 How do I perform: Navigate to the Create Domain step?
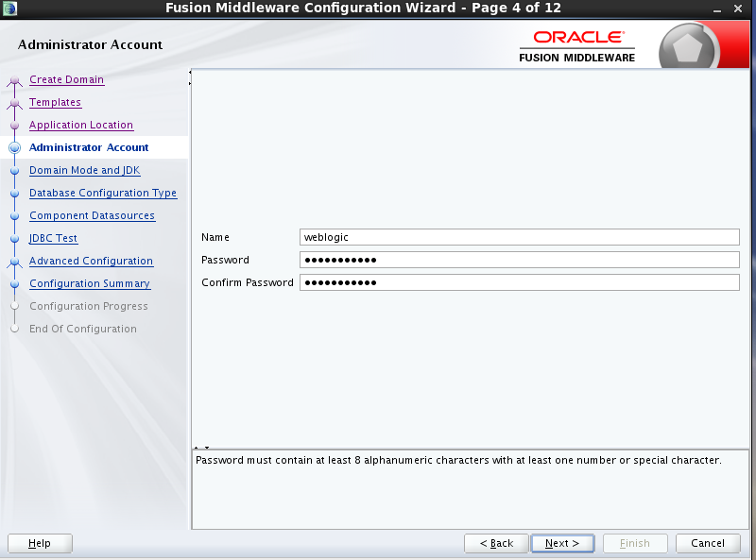[66, 79]
